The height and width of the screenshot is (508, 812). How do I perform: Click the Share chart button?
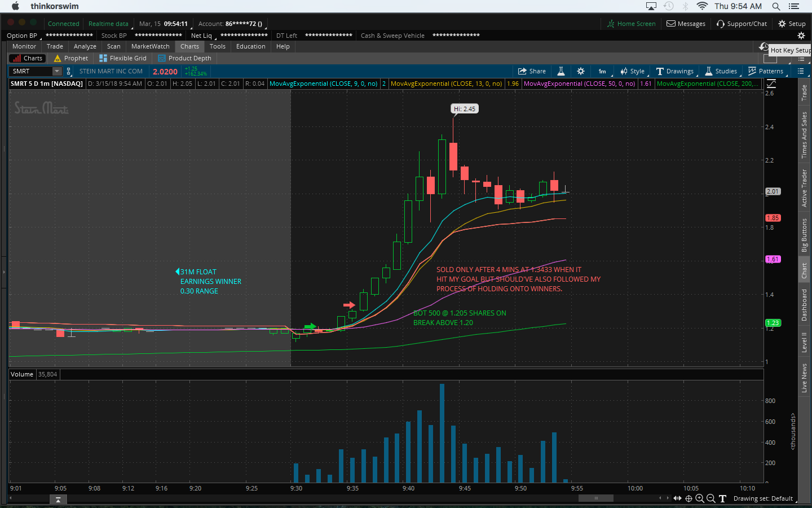(x=532, y=71)
